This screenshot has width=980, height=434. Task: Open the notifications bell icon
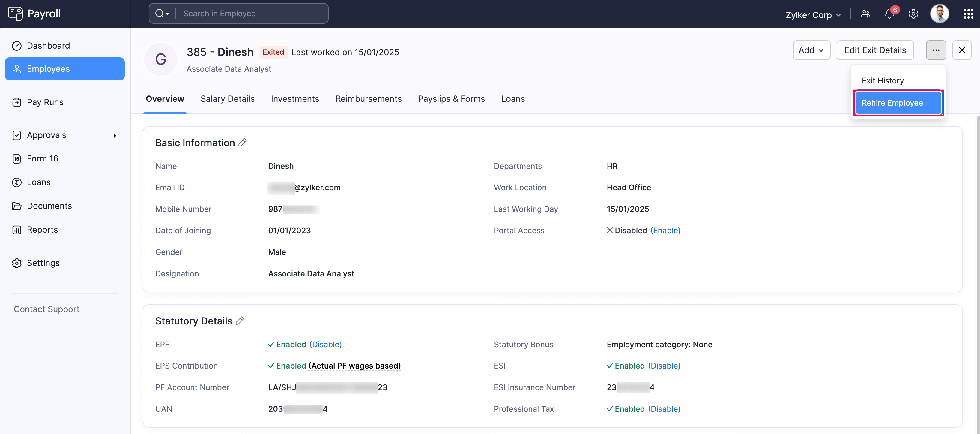coord(889,14)
